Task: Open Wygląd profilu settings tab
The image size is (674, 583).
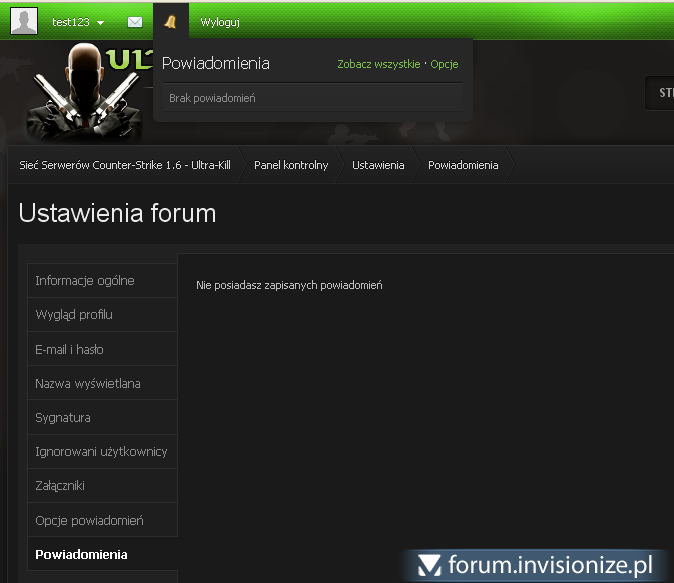Action: [74, 315]
